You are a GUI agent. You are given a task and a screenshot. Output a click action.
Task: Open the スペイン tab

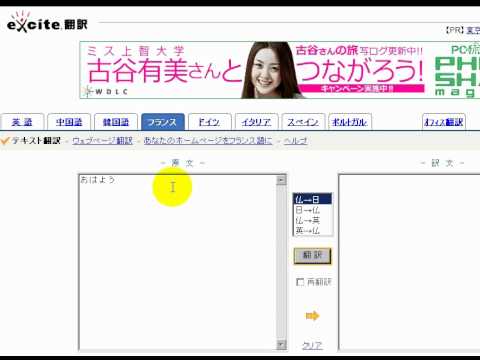click(303, 122)
